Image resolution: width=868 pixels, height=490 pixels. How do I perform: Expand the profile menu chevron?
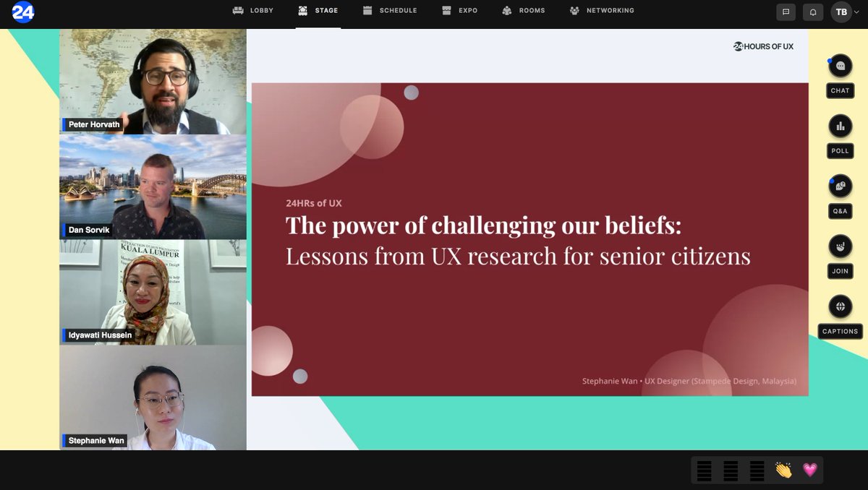point(857,12)
